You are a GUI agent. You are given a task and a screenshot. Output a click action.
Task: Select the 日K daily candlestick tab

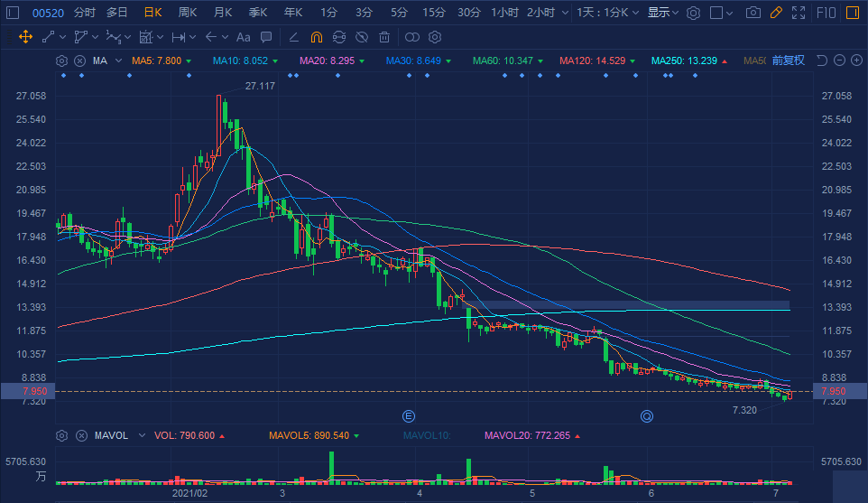coord(152,12)
